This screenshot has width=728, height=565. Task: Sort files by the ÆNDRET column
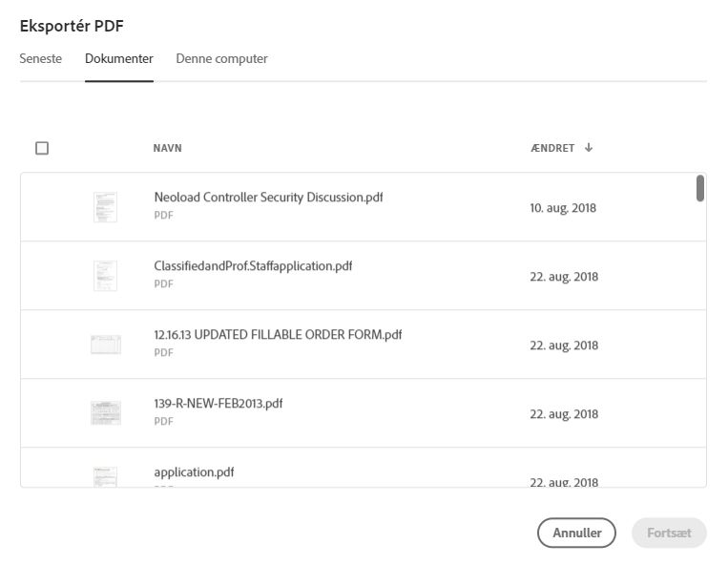click(552, 148)
